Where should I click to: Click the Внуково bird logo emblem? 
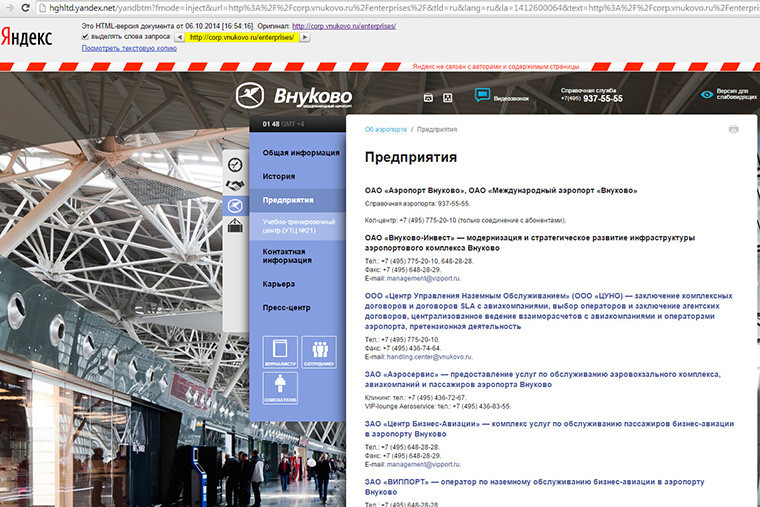tap(250, 95)
